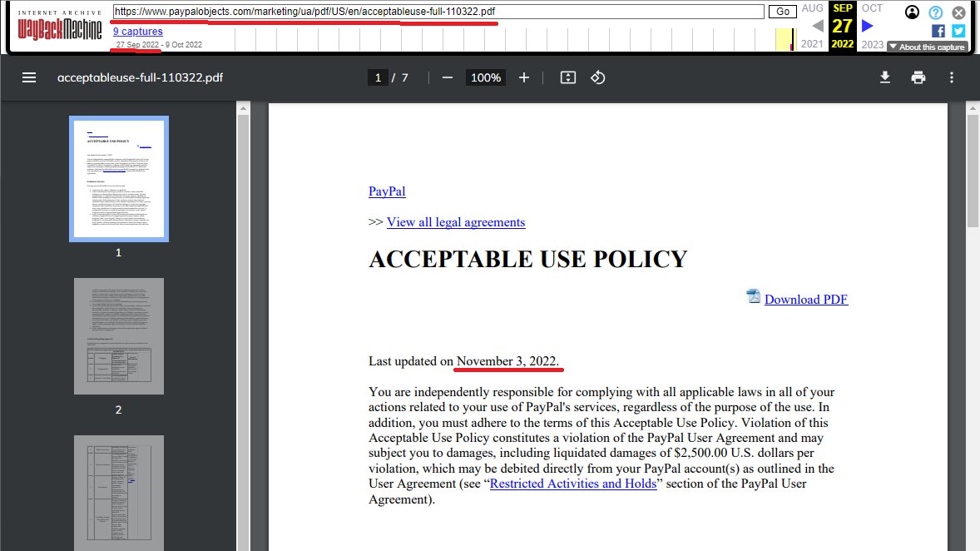Open the PayPal link in document

(387, 191)
